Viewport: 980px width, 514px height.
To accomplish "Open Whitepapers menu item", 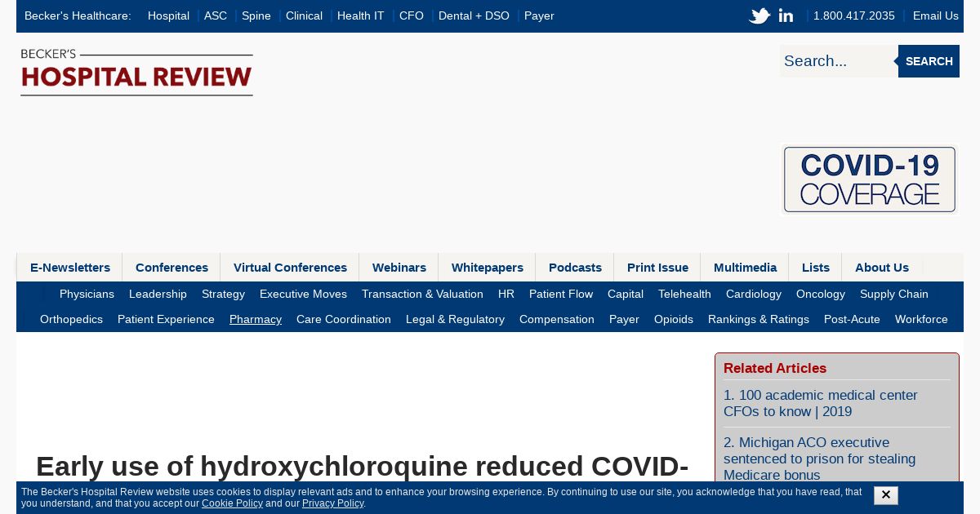I will click(x=488, y=268).
